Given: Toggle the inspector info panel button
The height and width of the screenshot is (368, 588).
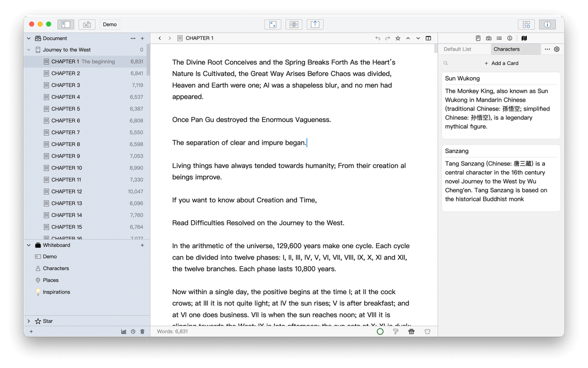Looking at the screenshot, I should pos(547,24).
